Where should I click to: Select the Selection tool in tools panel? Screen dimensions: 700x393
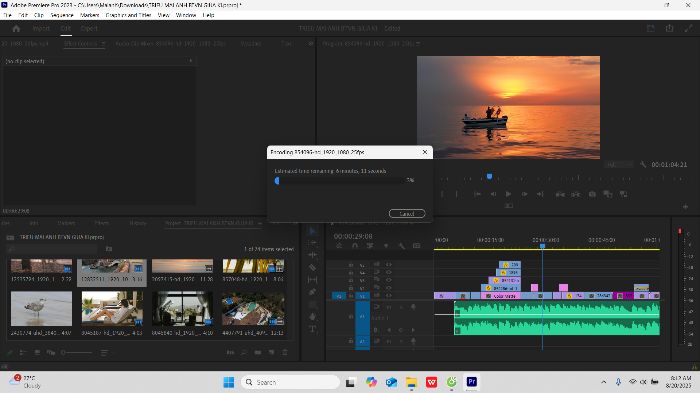[312, 231]
